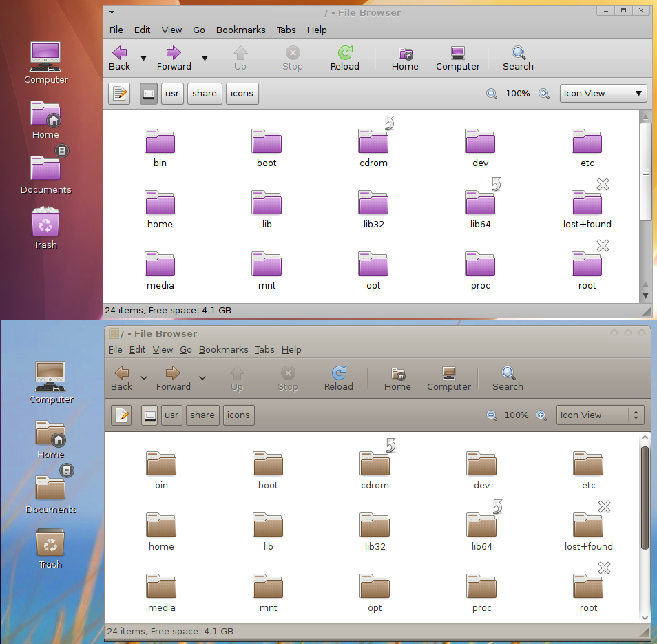Open Help menu in bottom window
657x644 pixels.
(x=291, y=349)
